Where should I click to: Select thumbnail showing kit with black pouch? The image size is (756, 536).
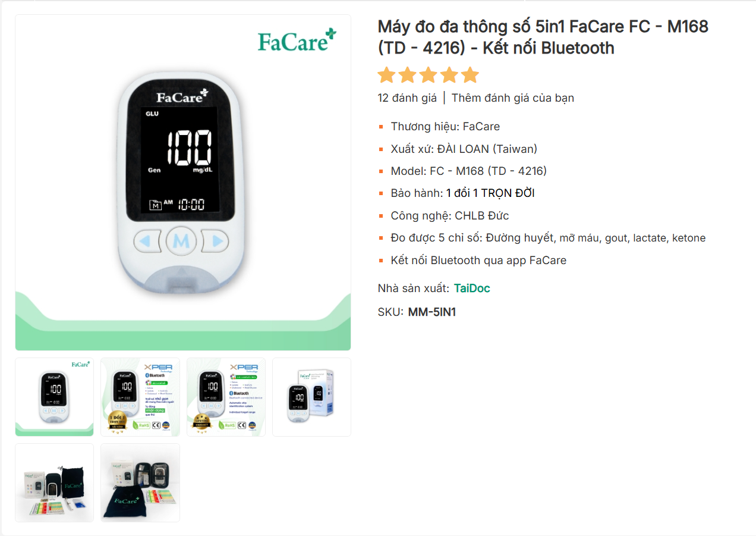point(55,482)
